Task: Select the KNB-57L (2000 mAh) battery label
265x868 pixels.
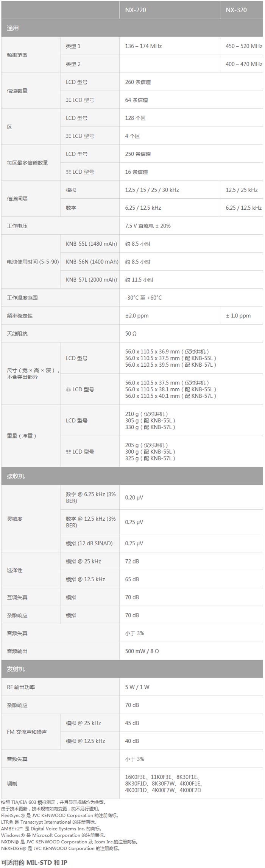Action: (91, 280)
